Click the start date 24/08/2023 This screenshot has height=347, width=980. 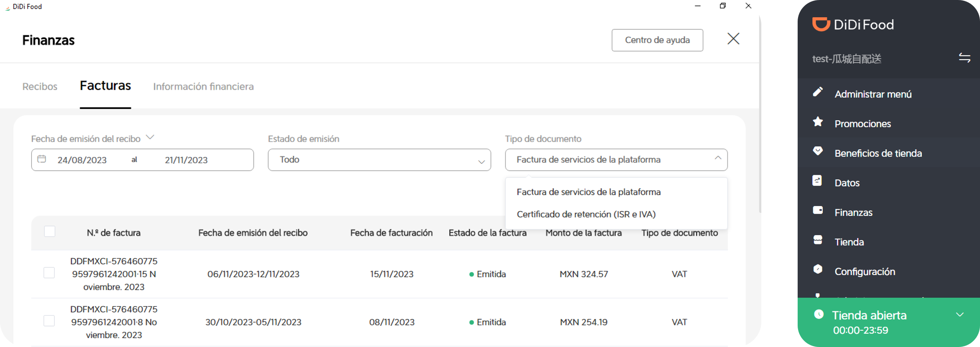click(82, 160)
